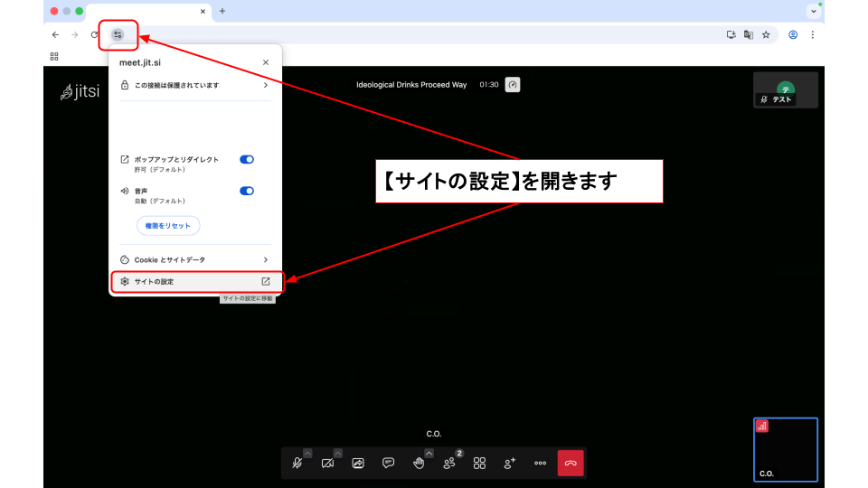Start screen sharing from toolbar

(x=358, y=463)
